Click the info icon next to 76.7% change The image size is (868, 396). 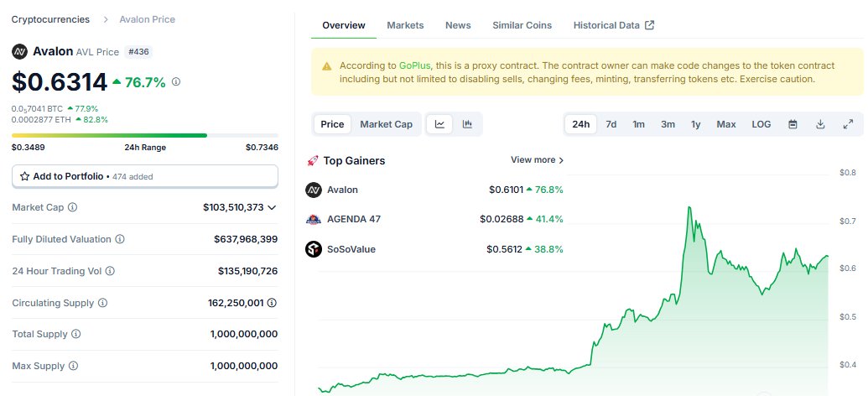pos(176,82)
